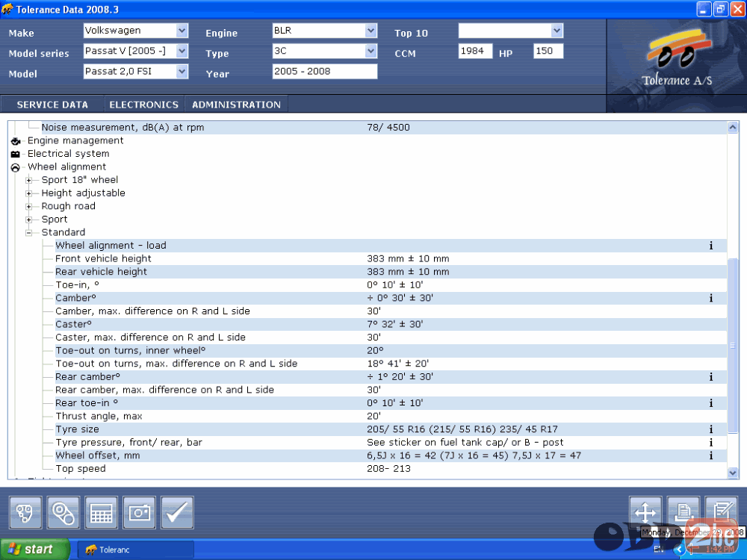Show info for the Rear toe-in row
The width and height of the screenshot is (747, 560).
tap(711, 403)
